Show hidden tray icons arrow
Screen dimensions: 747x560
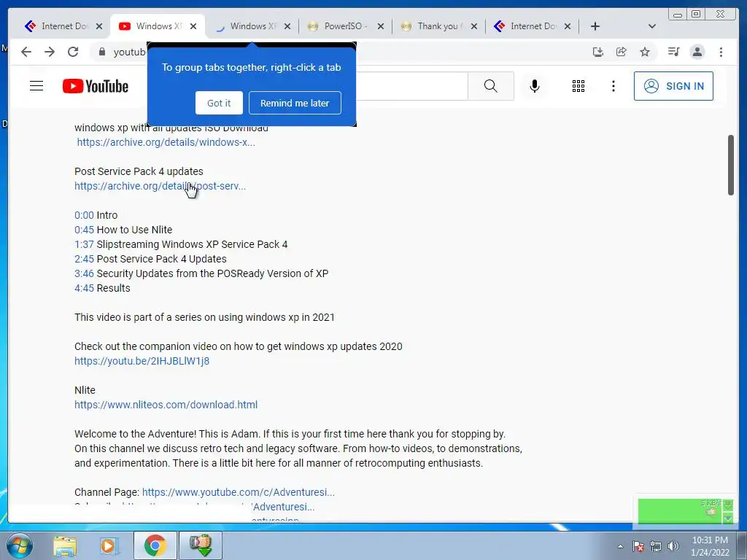tap(620, 546)
